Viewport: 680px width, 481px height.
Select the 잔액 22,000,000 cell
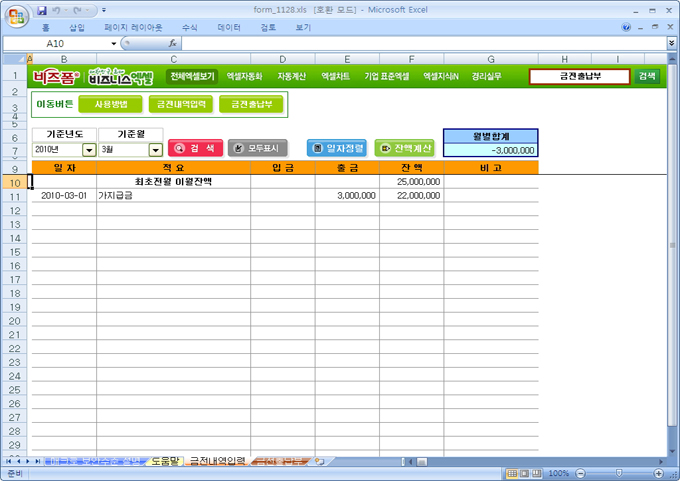point(412,196)
